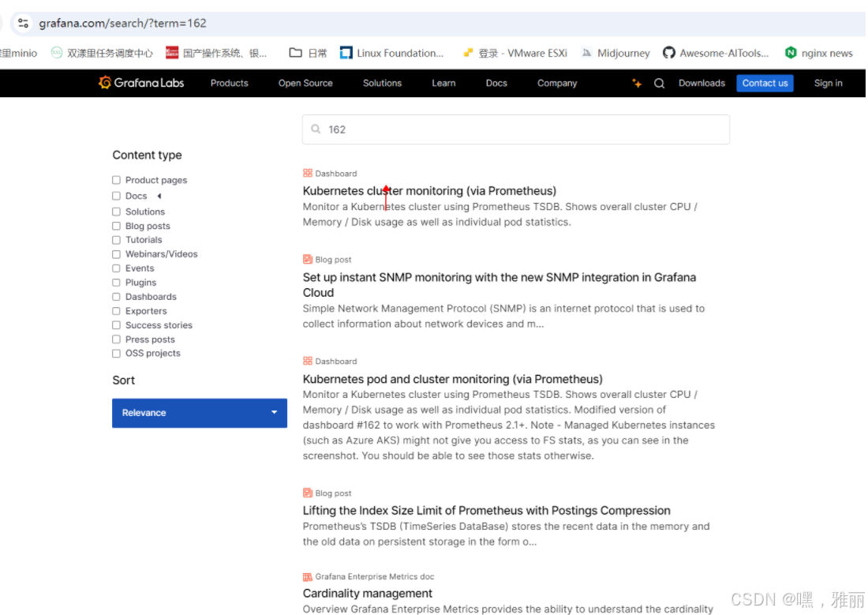This screenshot has height=615, width=868.
Task: Open Lifting the Index Size Limit result
Action: [x=487, y=511]
